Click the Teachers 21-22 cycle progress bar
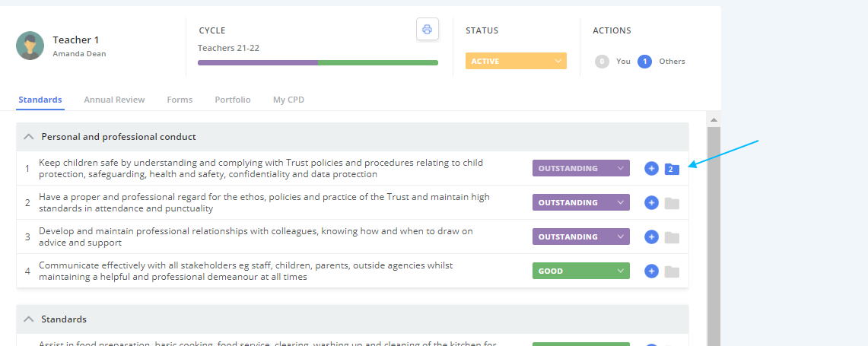Image resolution: width=868 pixels, height=346 pixels. coord(318,62)
